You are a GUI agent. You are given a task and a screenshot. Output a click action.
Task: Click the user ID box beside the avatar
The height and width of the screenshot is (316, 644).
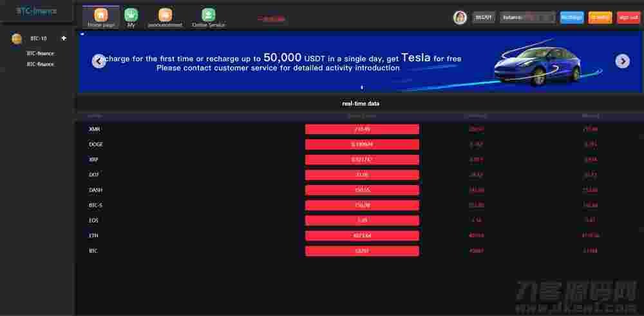pos(484,17)
